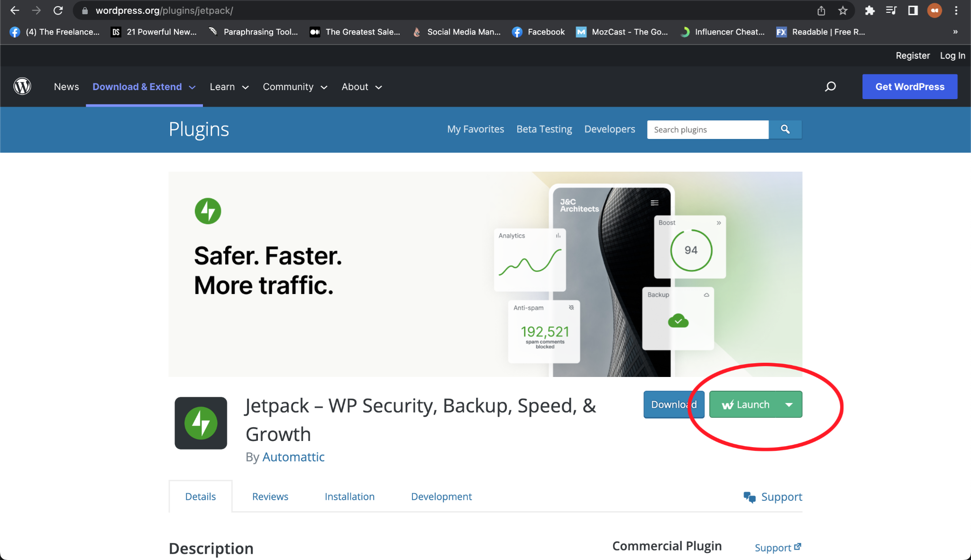The image size is (971, 560).
Task: Click the Download button
Action: coord(674,404)
